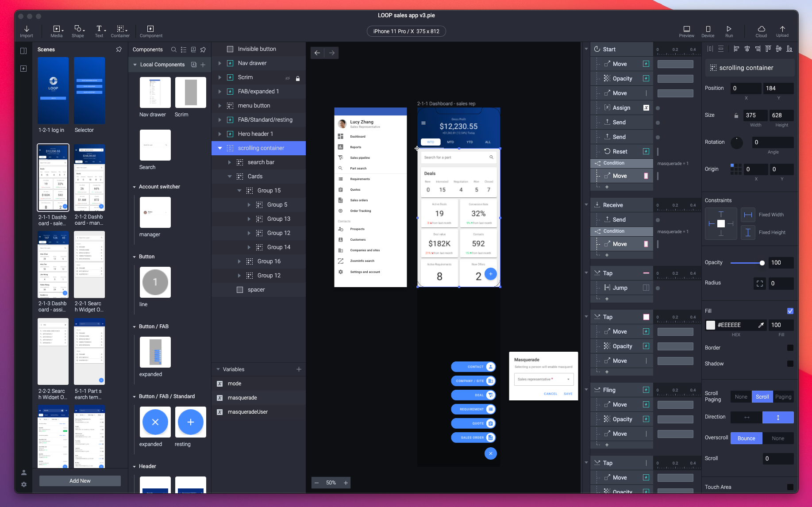The image size is (812, 507).
Task: Open Preview mode
Action: click(686, 31)
